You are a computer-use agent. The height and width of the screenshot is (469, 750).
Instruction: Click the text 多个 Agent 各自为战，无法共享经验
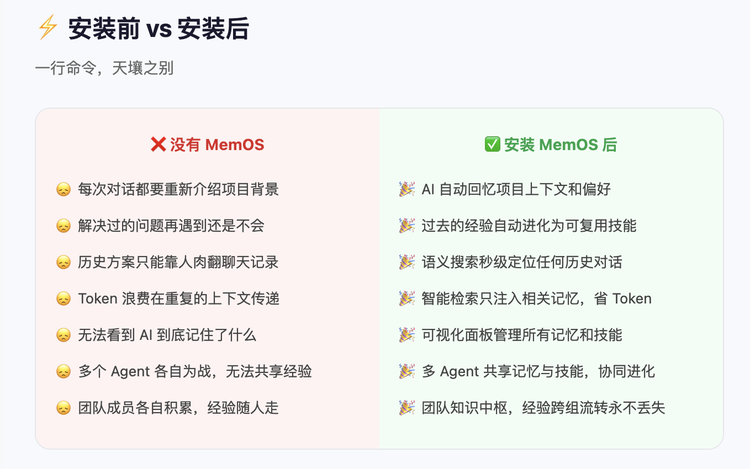[x=195, y=371]
